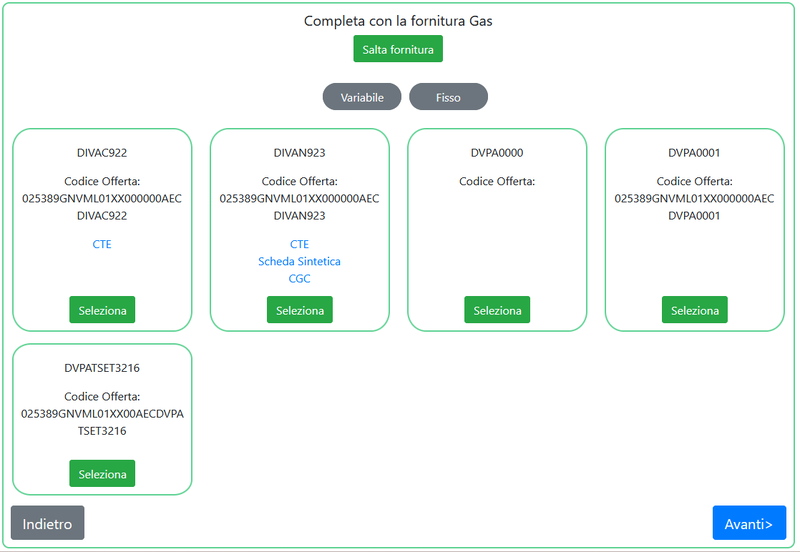This screenshot has width=800, height=552.
Task: Click the 'Completa con la fornitura Gas' heading
Action: pyautogui.click(x=398, y=21)
